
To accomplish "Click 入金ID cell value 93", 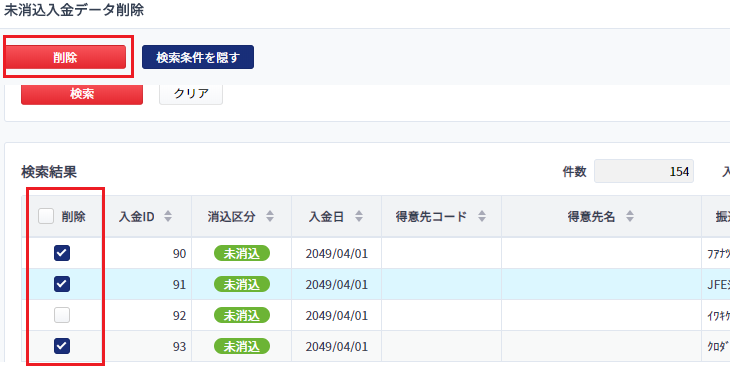I will pyautogui.click(x=179, y=346).
